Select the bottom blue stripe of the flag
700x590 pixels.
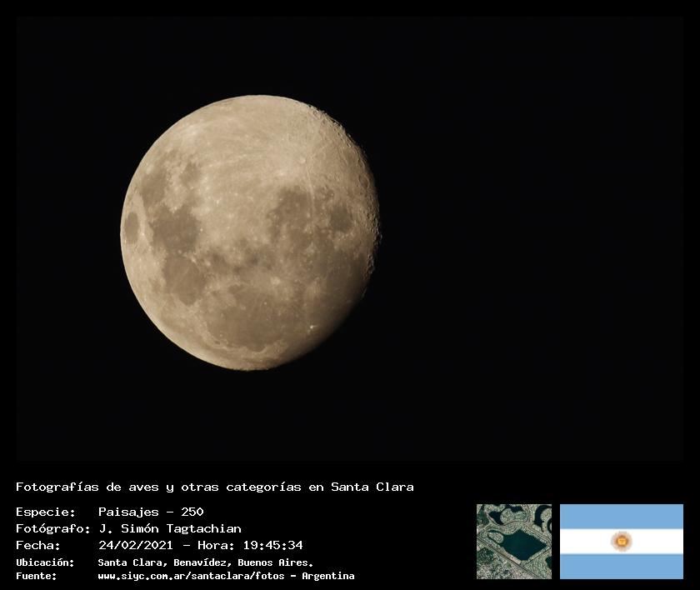[621, 567]
